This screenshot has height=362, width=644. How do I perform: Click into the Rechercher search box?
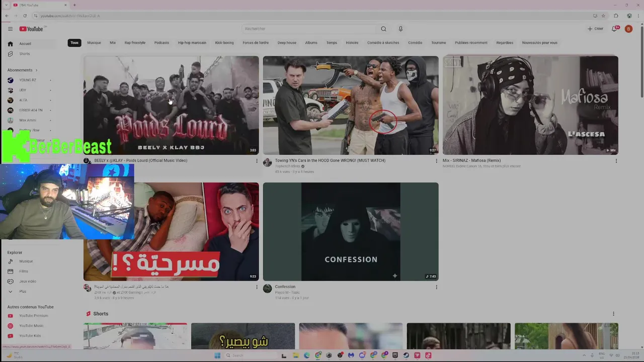click(x=309, y=29)
